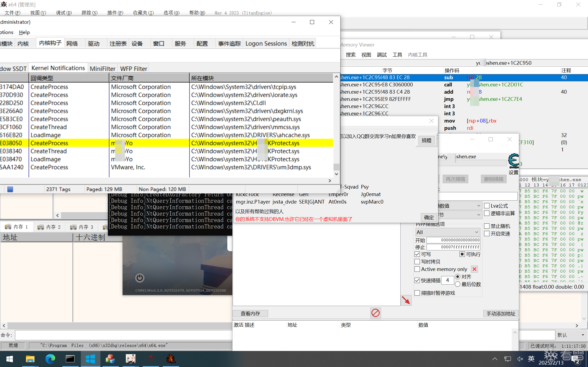Viewport: 588px width, 367px height.
Task: Click the 命令 command input field
Action: click(x=123, y=335)
